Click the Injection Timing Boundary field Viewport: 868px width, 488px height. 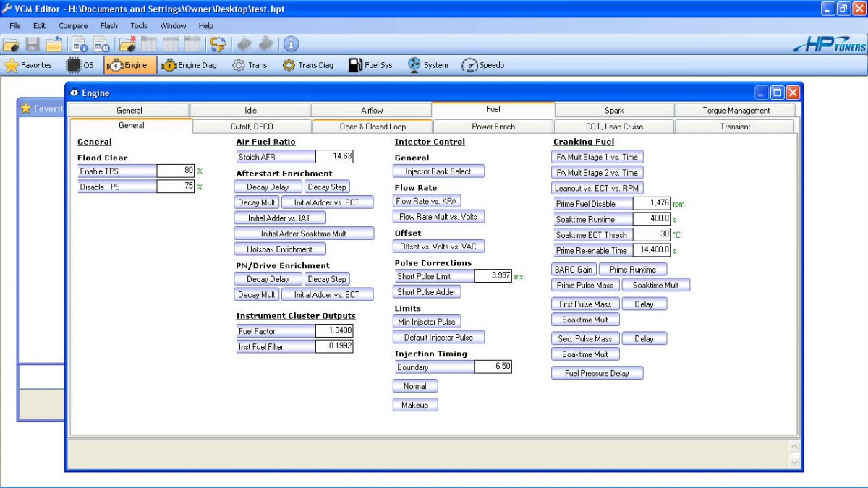493,367
